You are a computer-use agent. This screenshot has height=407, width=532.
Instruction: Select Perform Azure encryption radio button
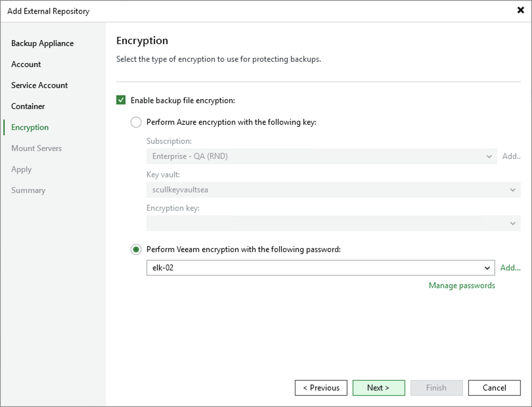[x=136, y=122]
